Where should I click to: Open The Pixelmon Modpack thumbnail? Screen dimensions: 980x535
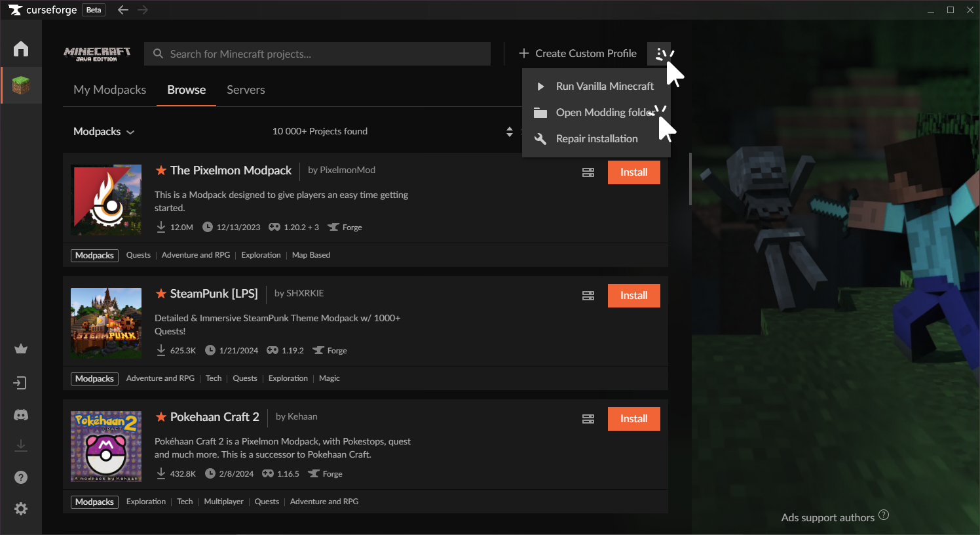(x=106, y=200)
